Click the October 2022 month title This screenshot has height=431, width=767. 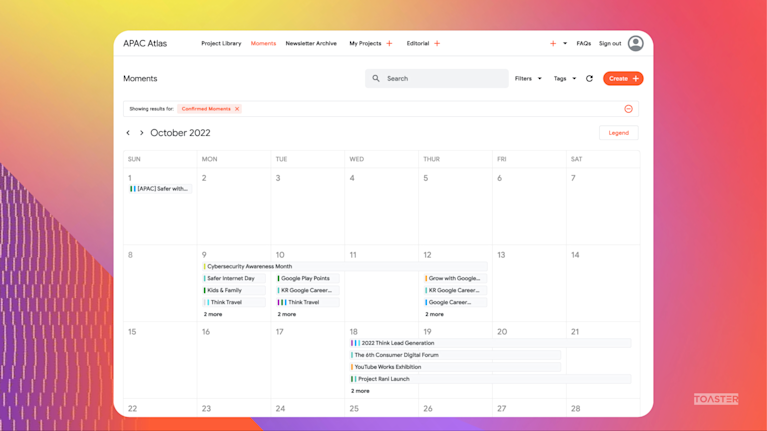[180, 133]
